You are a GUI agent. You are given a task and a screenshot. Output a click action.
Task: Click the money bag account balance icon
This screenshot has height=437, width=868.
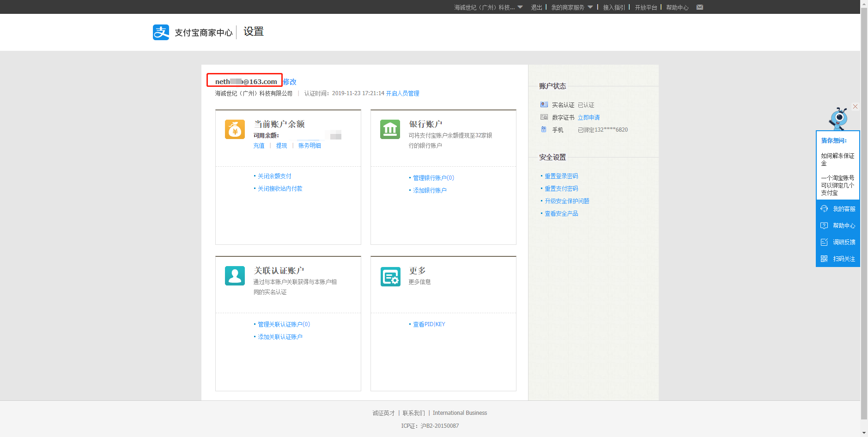coord(235,129)
